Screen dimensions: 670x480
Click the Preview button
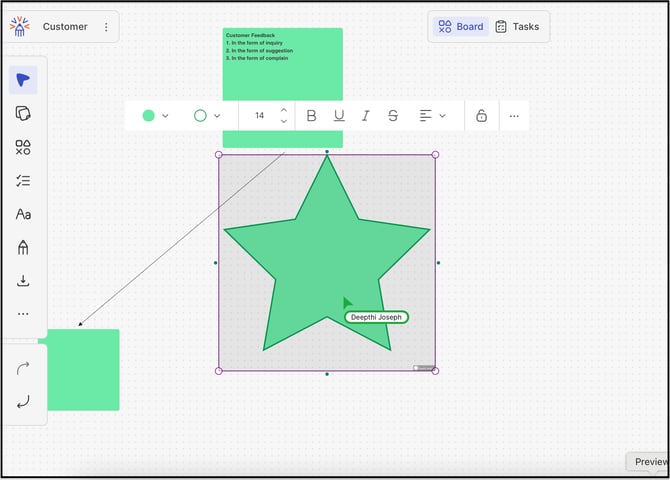pyautogui.click(x=650, y=462)
